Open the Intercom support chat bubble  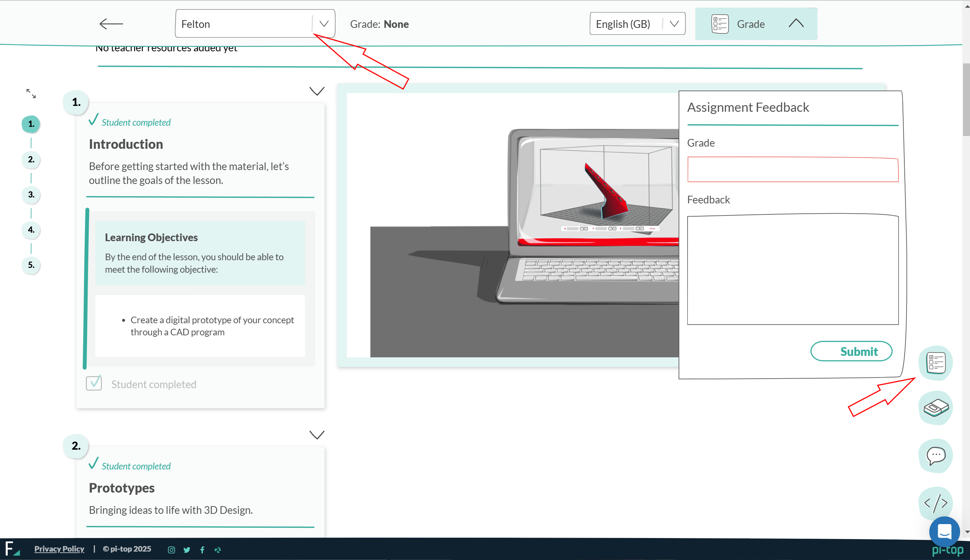(x=944, y=532)
